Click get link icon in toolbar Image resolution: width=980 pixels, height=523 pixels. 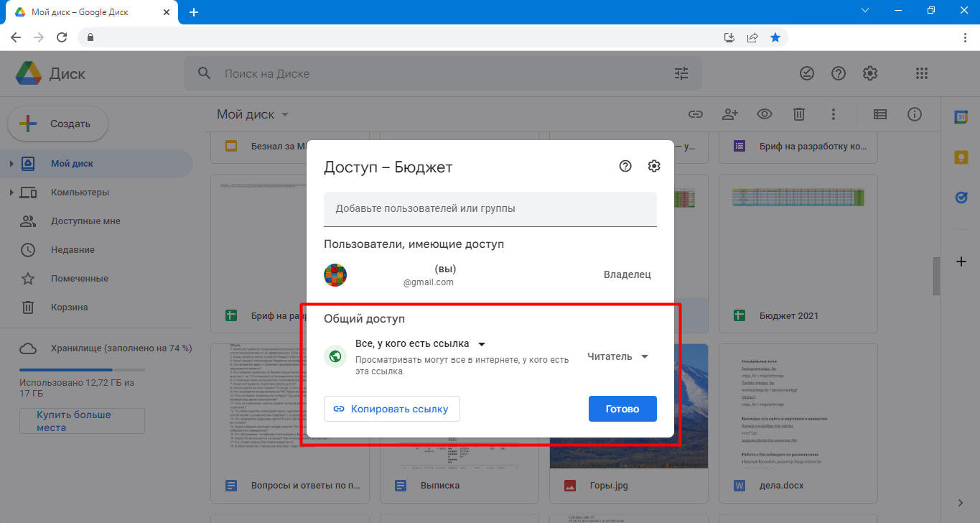695,114
